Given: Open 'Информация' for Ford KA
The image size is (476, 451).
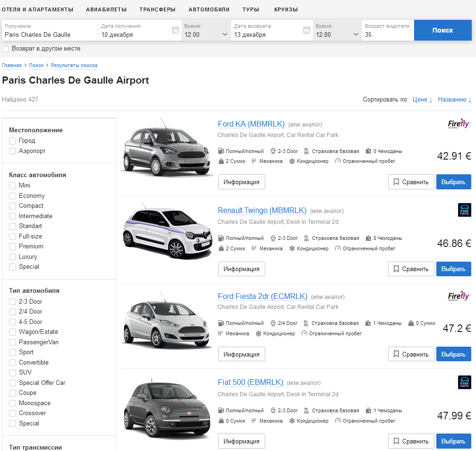Looking at the screenshot, I should tap(242, 182).
